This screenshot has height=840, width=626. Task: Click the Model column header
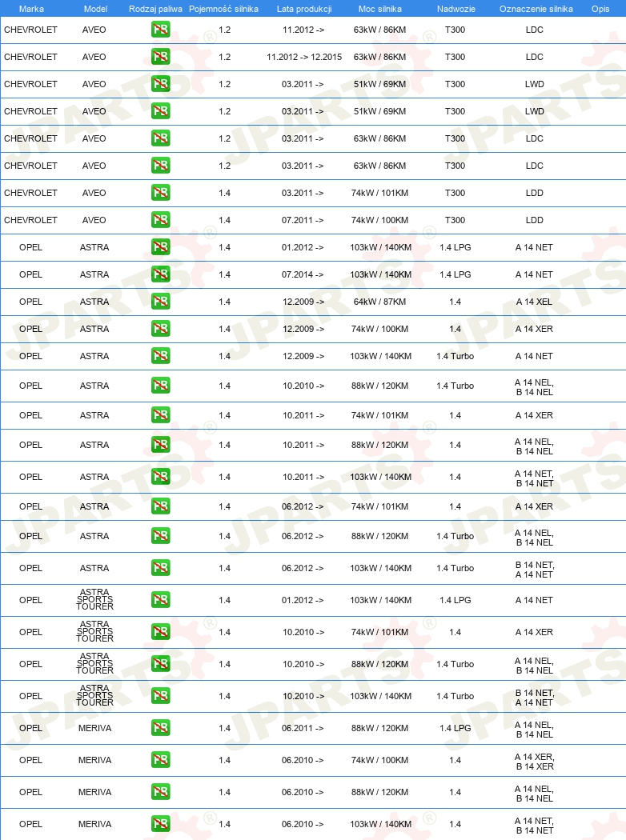tap(95, 9)
